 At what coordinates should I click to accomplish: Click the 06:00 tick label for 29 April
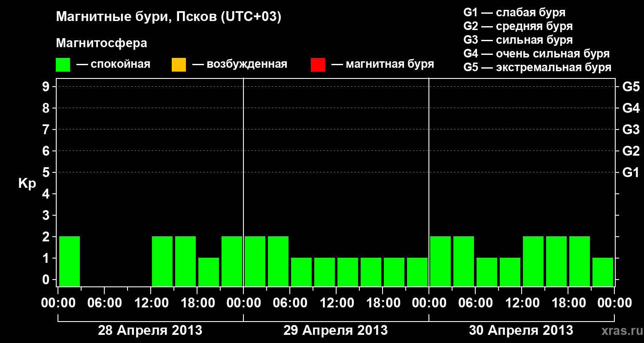(x=290, y=303)
